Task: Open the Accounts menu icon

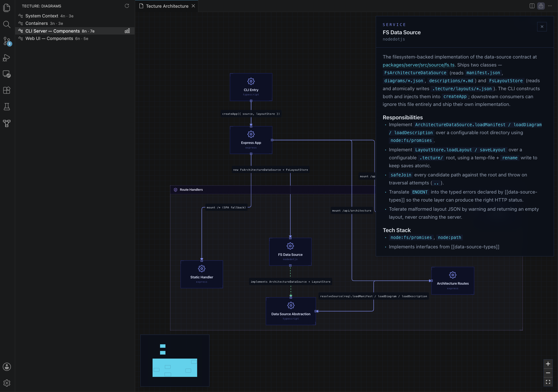Action: point(7,367)
